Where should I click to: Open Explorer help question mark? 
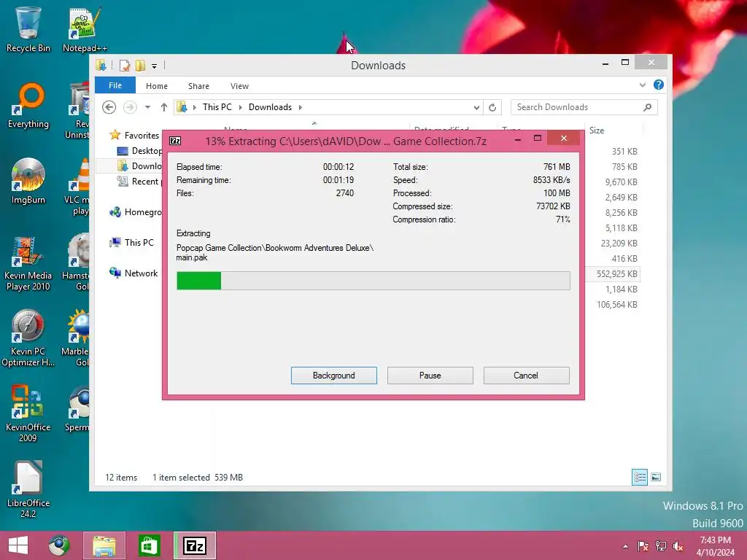(x=659, y=85)
